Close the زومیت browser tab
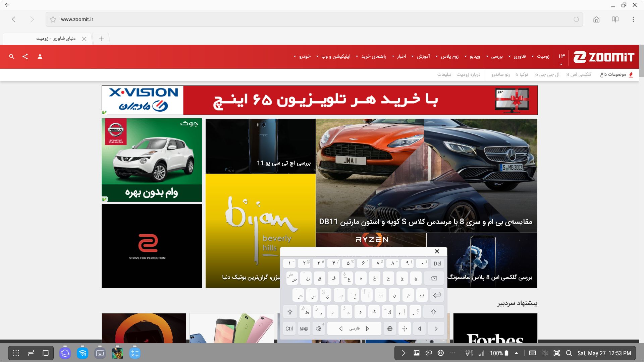Screen dimensions: 644x362 84,39
